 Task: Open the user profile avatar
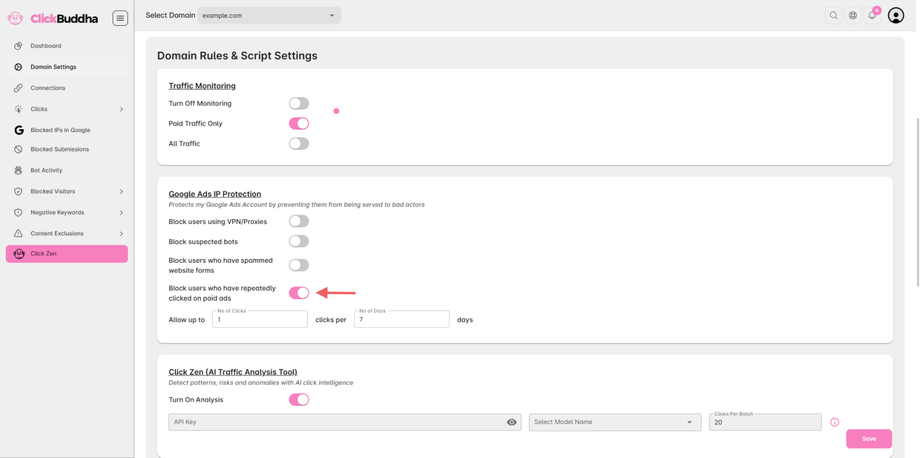click(x=896, y=16)
